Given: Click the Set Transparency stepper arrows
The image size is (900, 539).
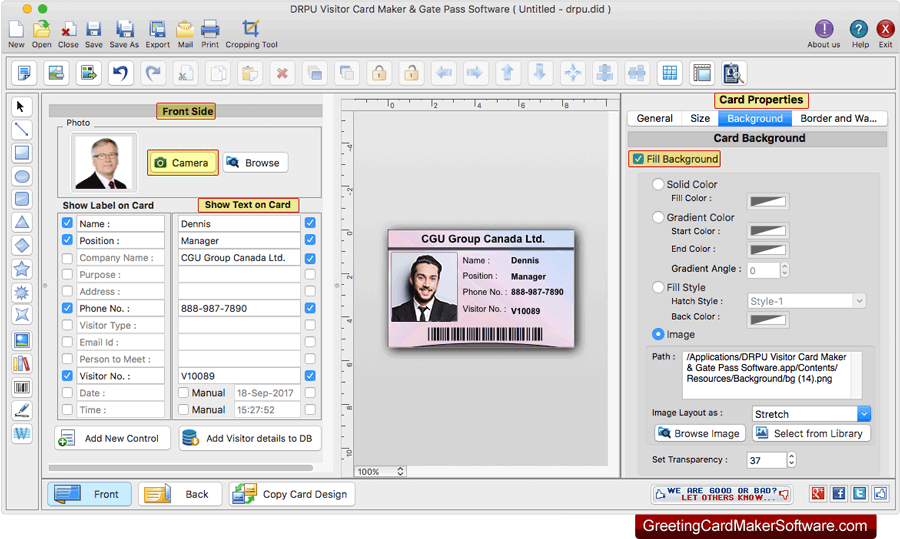Looking at the screenshot, I should [792, 460].
